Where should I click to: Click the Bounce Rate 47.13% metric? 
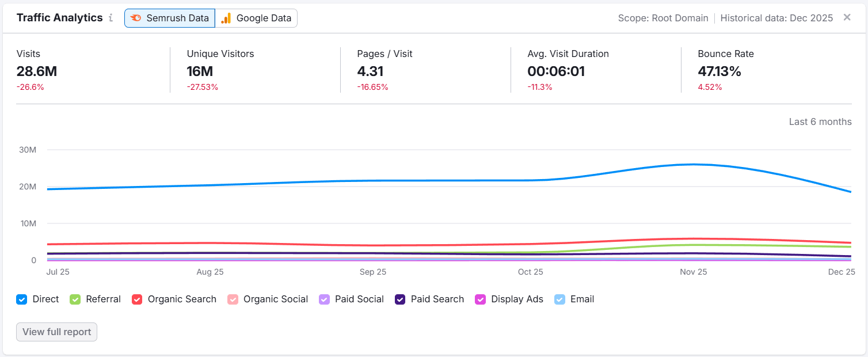pos(719,71)
